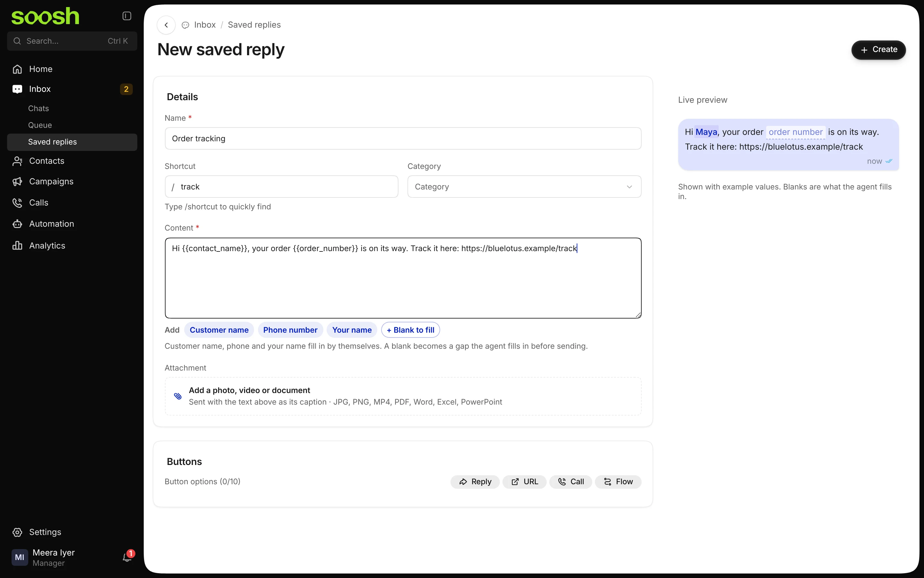The height and width of the screenshot is (578, 924).
Task: Open Analytics section
Action: [72, 245]
